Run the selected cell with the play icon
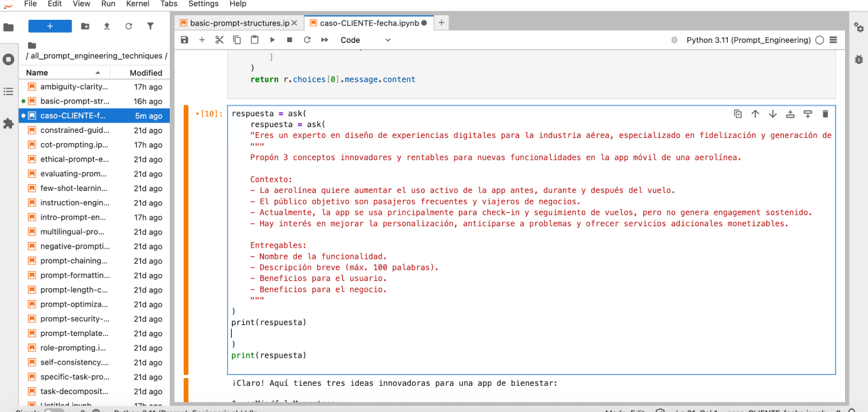Image resolution: width=868 pixels, height=412 pixels. click(272, 40)
